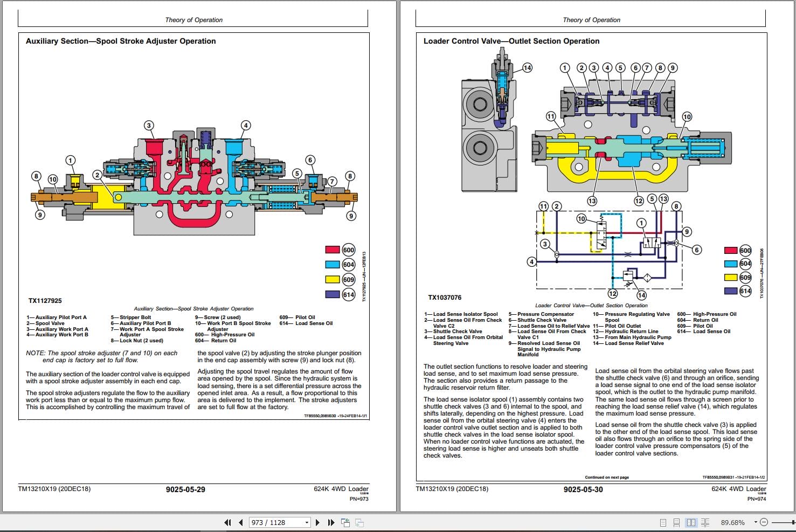Viewport: 796px width, 532px height.
Task: Click legend entry '13— From Main Hydraulic Pump'
Action: (632, 337)
